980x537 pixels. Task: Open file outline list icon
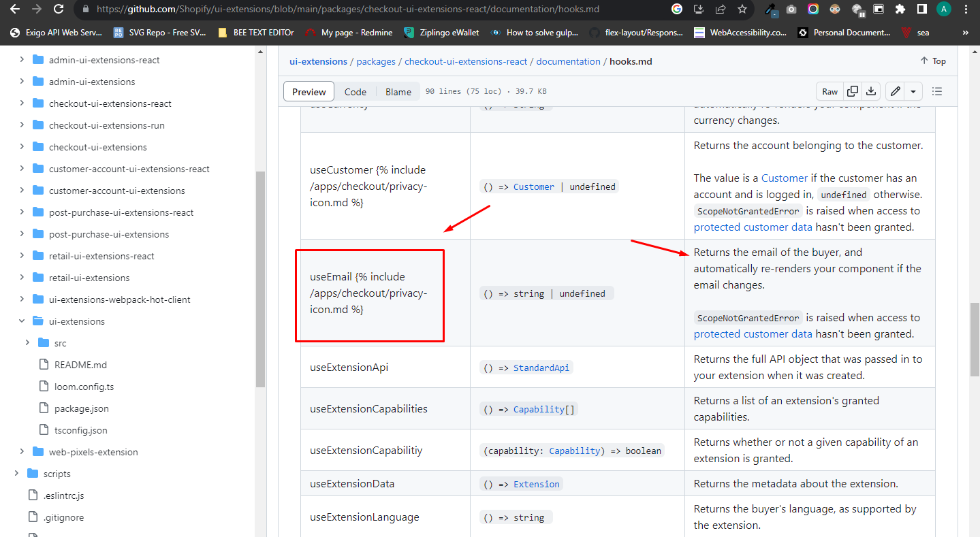tap(937, 91)
